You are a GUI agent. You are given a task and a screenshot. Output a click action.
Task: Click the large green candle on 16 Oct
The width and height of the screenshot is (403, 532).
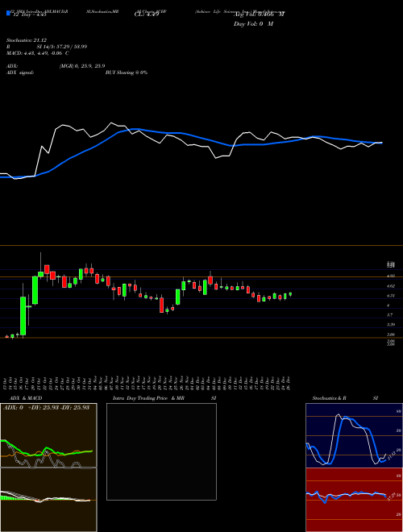coord(23,316)
